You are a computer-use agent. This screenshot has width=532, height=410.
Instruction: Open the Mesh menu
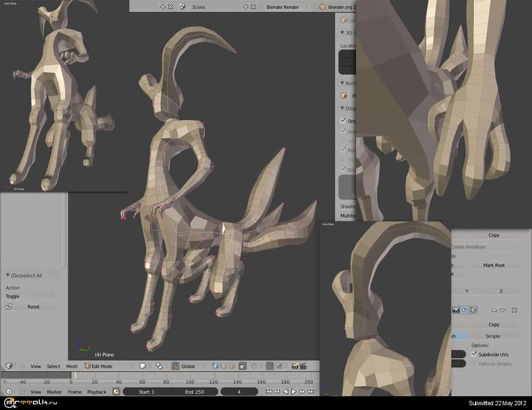click(72, 366)
